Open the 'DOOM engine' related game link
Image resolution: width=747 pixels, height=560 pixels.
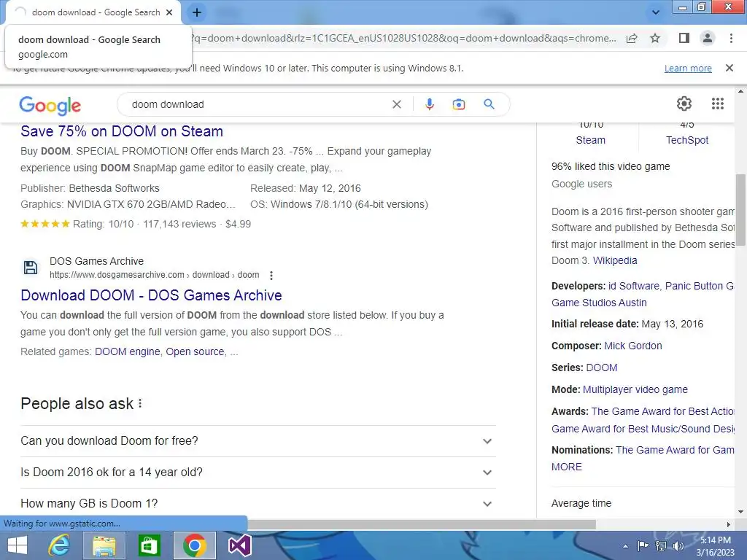click(x=127, y=351)
